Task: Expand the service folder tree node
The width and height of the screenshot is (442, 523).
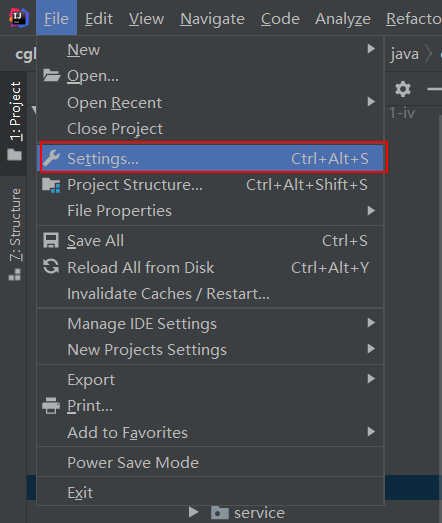Action: pyautogui.click(x=193, y=512)
